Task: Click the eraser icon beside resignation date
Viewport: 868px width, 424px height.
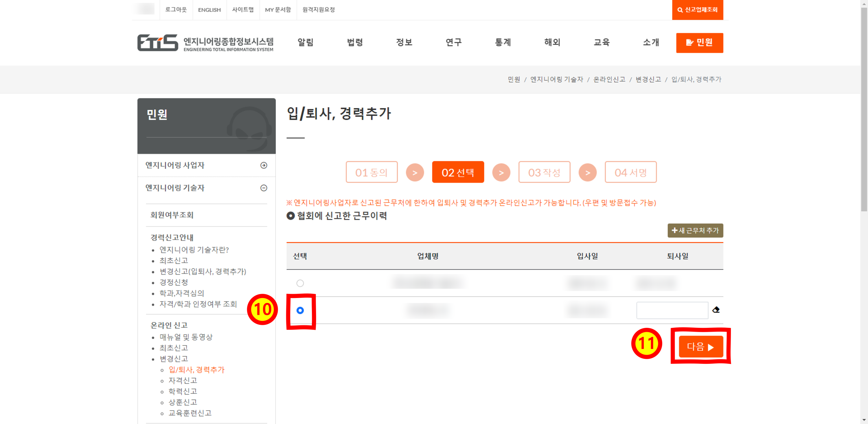Action: point(716,310)
